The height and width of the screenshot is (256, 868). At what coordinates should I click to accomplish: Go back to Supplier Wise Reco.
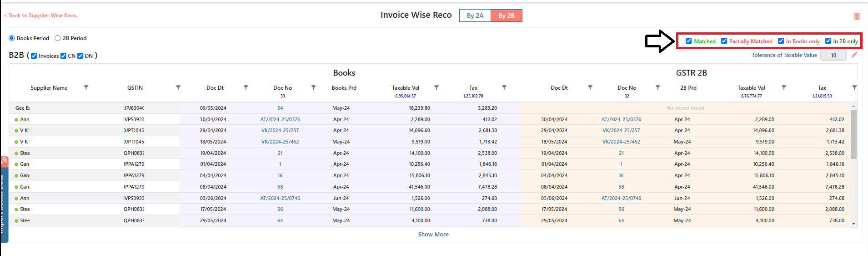(41, 15)
